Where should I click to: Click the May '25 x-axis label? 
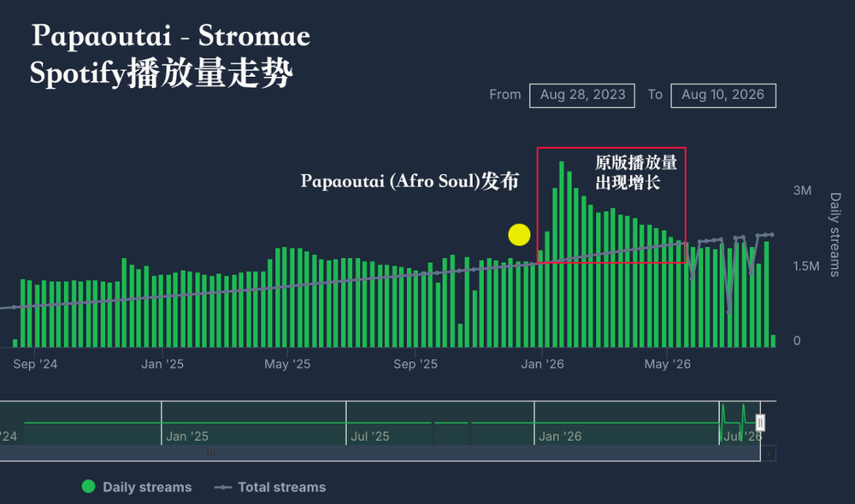pos(287,364)
